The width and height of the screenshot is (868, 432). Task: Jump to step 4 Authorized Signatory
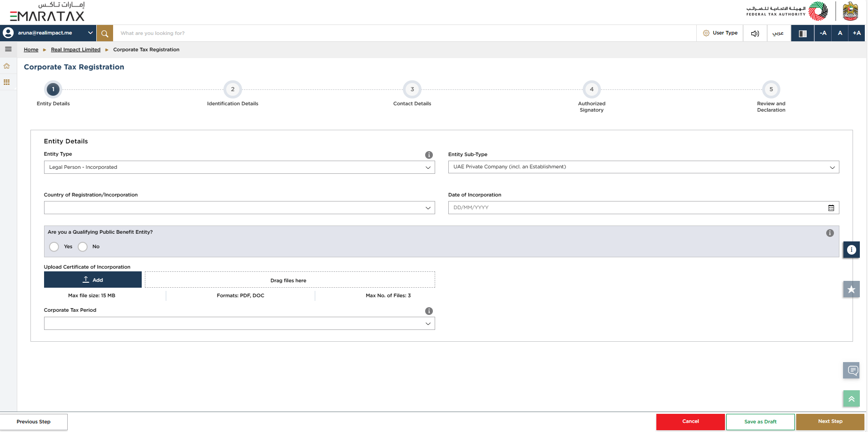coord(591,89)
